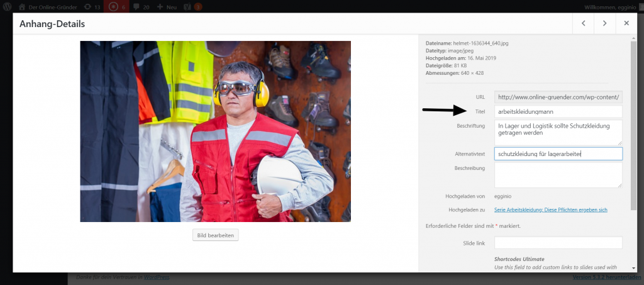This screenshot has height=285, width=644.
Task: Click Version 5.3.2 herunterladen link
Action: pyautogui.click(x=606, y=277)
